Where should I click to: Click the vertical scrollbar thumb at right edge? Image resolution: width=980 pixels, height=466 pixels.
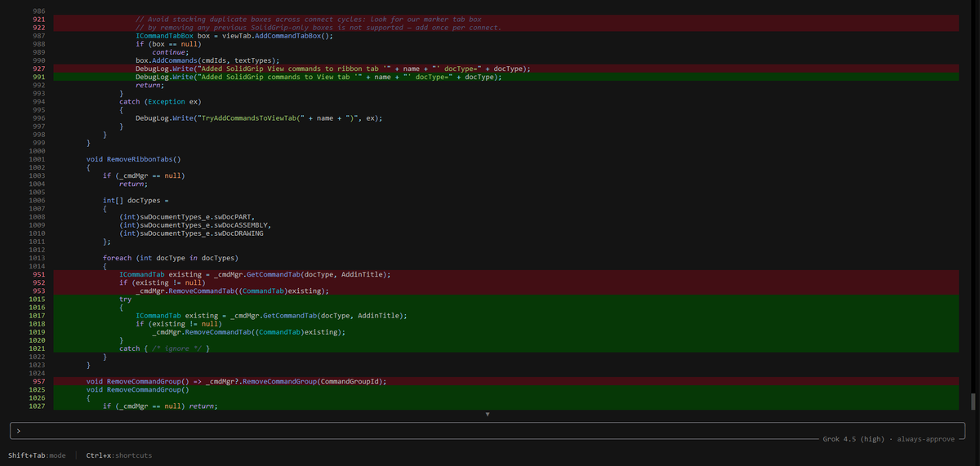pos(972,402)
